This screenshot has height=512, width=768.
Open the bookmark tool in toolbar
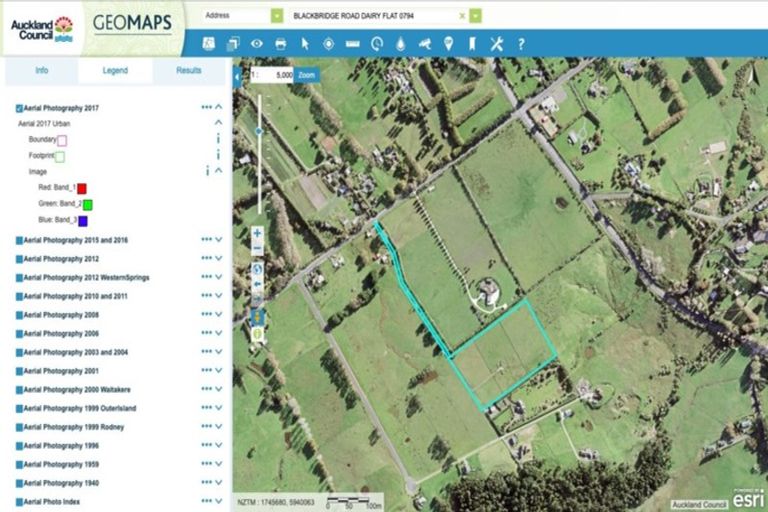[x=472, y=44]
